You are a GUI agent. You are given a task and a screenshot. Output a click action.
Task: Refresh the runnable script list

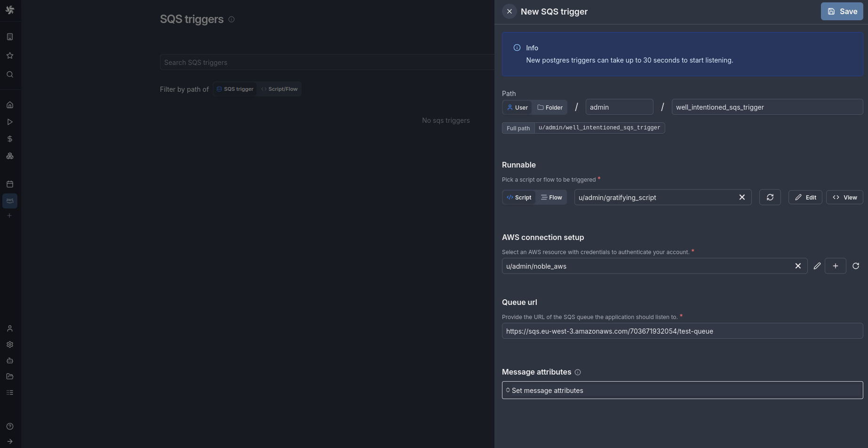[770, 197]
